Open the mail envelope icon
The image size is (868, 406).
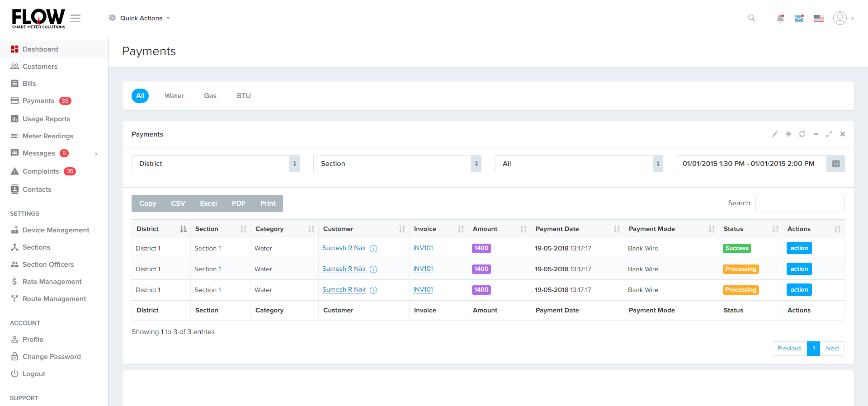(799, 19)
